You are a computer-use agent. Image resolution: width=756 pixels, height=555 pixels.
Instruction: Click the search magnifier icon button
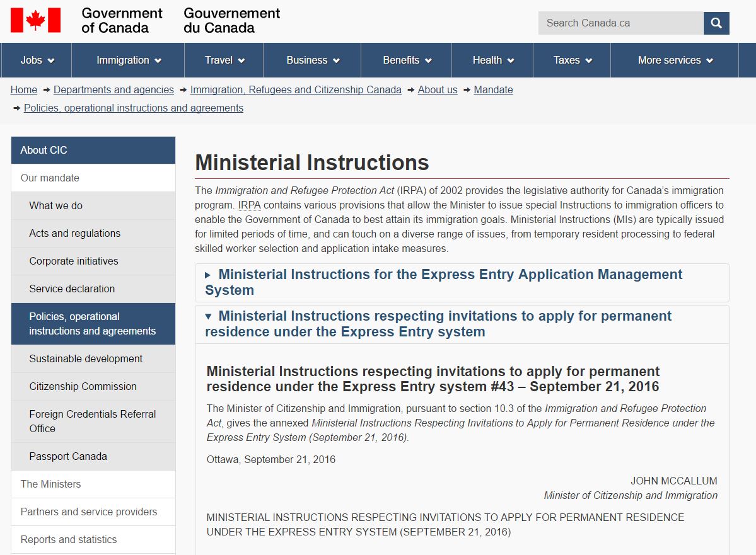click(716, 23)
